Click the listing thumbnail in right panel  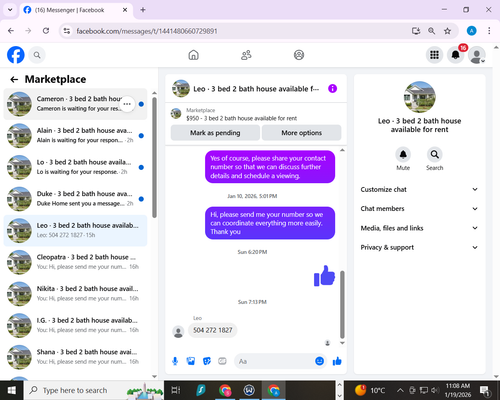[x=419, y=97]
